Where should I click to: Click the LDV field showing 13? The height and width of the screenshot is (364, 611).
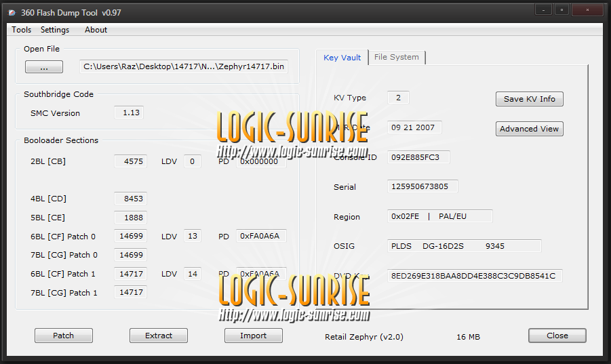[193, 236]
